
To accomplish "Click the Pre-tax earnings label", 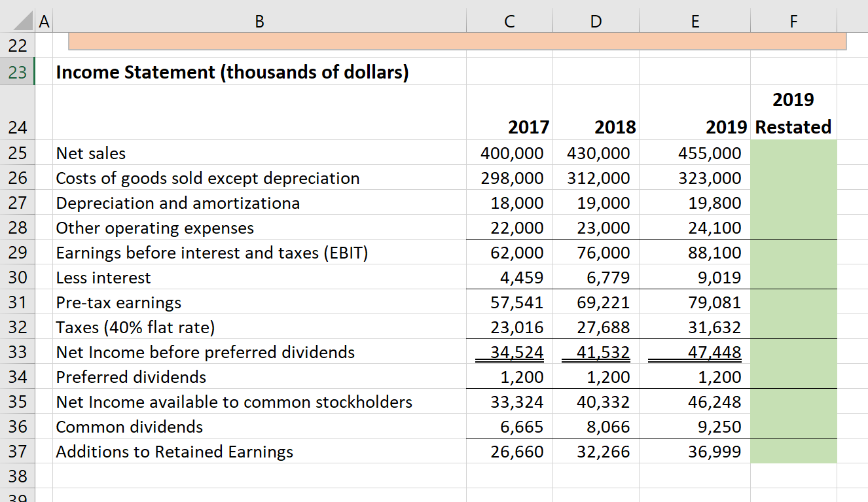I will tap(118, 302).
